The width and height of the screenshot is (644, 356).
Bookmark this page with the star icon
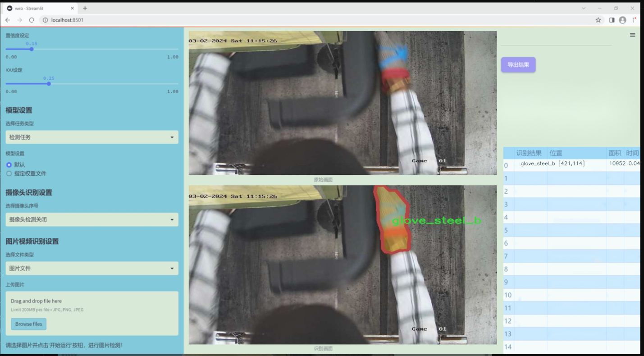598,20
